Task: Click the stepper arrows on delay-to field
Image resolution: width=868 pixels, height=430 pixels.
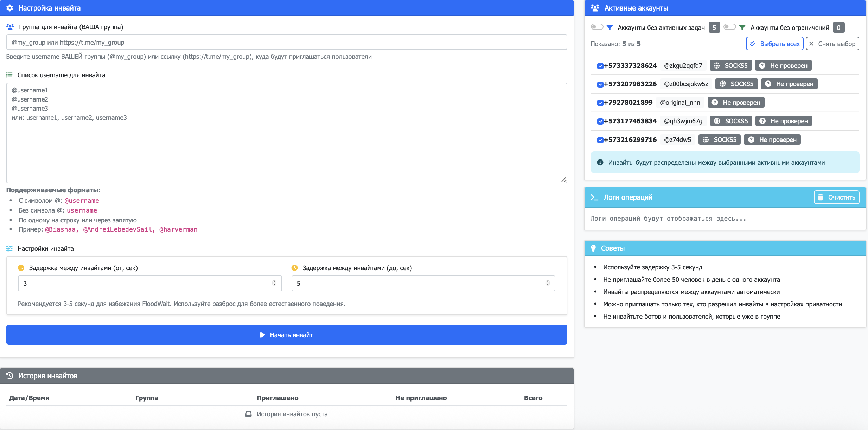Action: (548, 283)
